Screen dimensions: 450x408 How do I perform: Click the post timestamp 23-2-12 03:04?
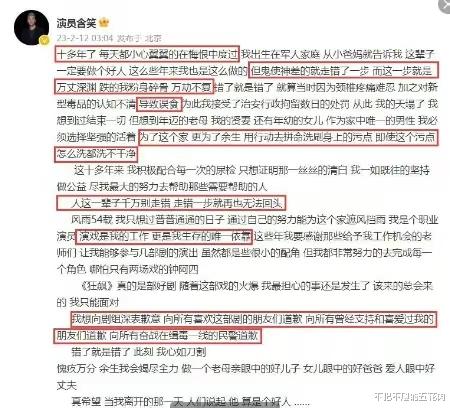pyautogui.click(x=85, y=38)
